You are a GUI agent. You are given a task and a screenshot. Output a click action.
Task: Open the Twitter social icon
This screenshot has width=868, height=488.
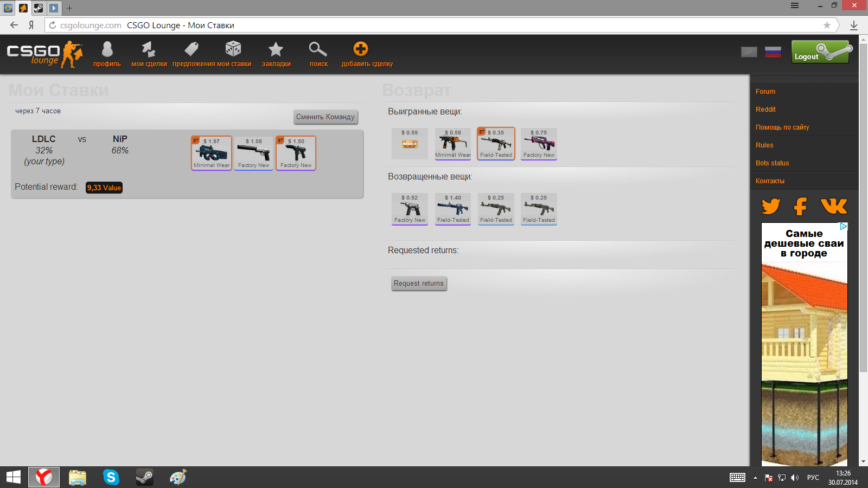point(771,206)
